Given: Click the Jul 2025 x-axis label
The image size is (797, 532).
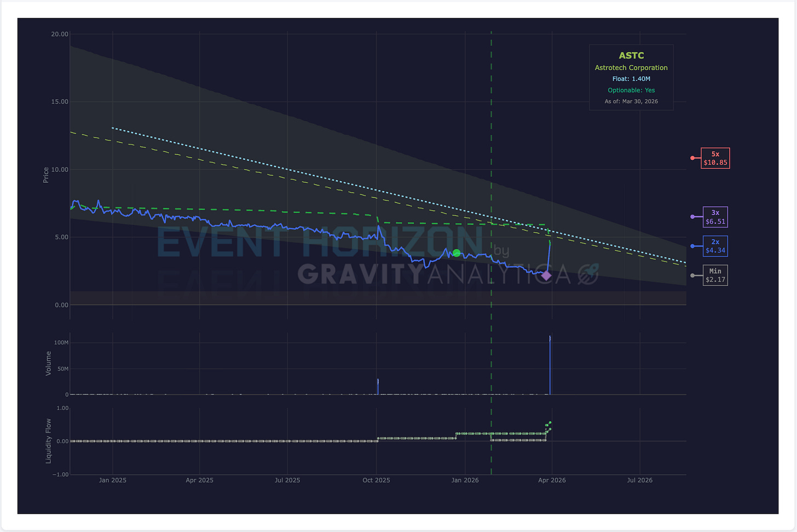Looking at the screenshot, I should (x=287, y=481).
